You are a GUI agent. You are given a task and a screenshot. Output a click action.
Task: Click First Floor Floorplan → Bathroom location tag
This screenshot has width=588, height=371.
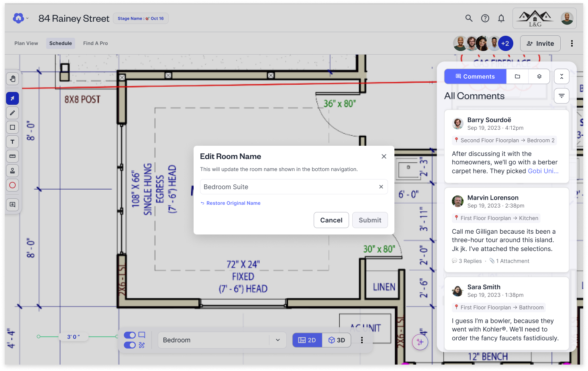(x=499, y=308)
